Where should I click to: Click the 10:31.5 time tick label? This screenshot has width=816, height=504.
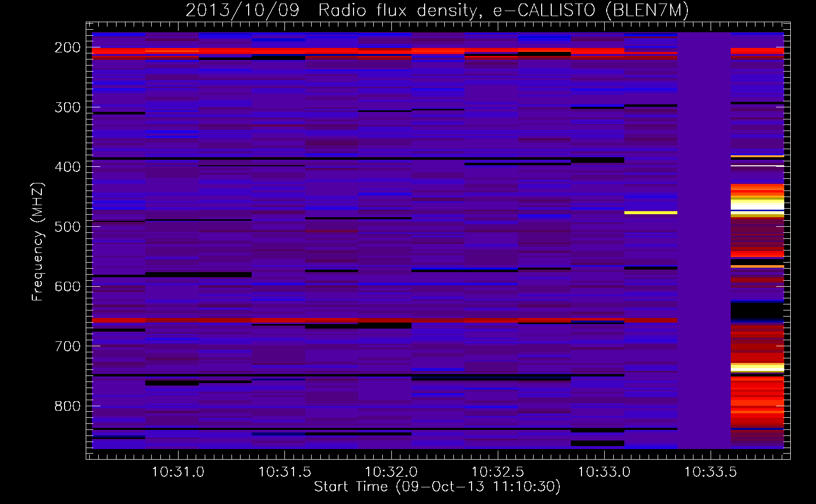pos(284,472)
